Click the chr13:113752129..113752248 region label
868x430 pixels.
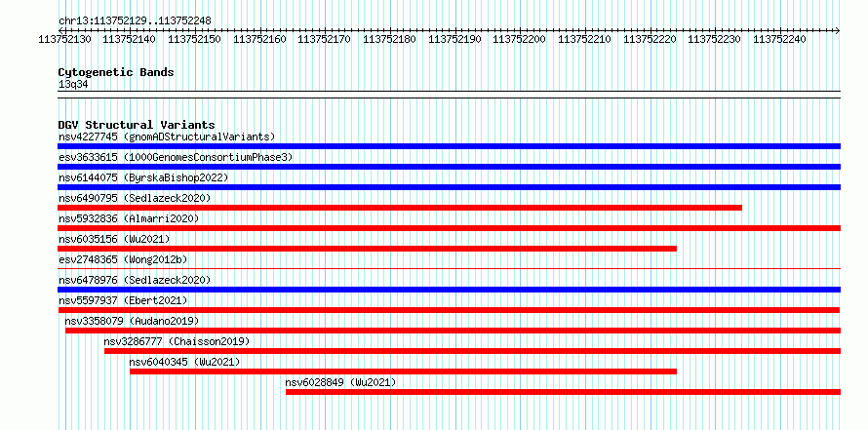[135, 21]
